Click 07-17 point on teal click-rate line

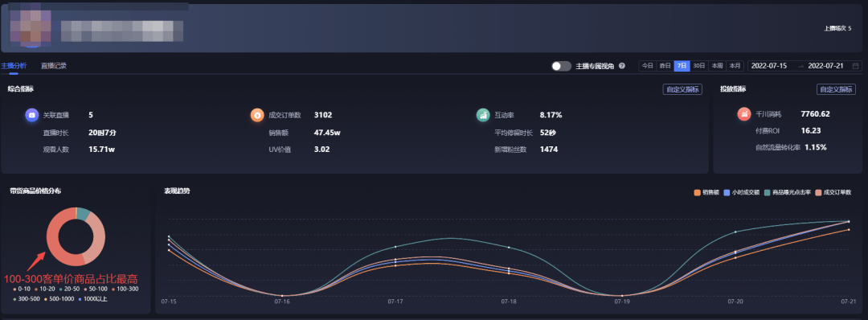(395, 246)
